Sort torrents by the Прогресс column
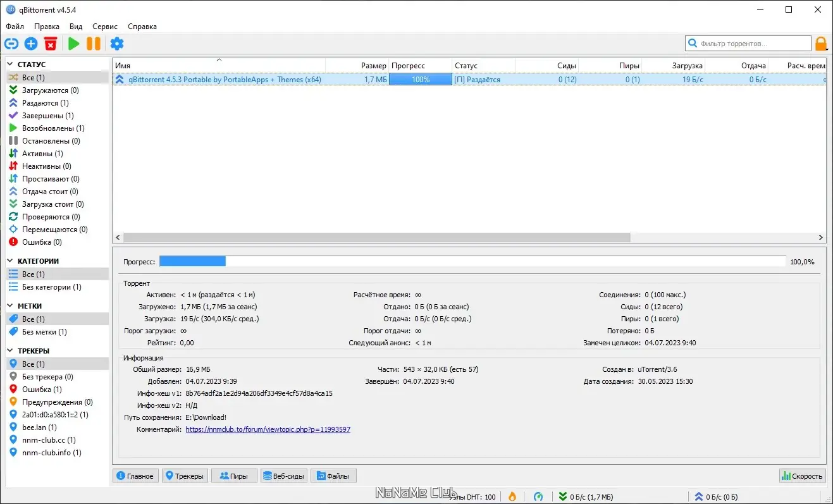Screen dimensions: 833x504 [x=421, y=66]
